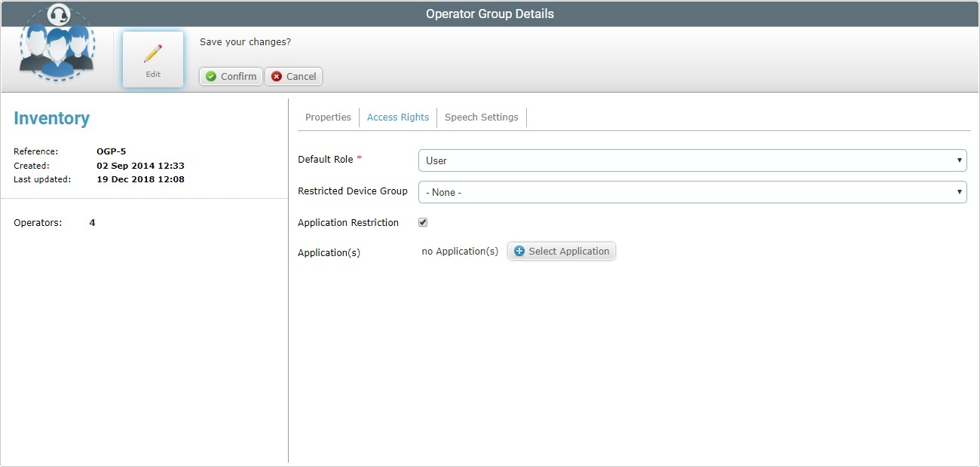The width and height of the screenshot is (980, 467).
Task: Click the plus icon on Select Application
Action: tap(519, 251)
